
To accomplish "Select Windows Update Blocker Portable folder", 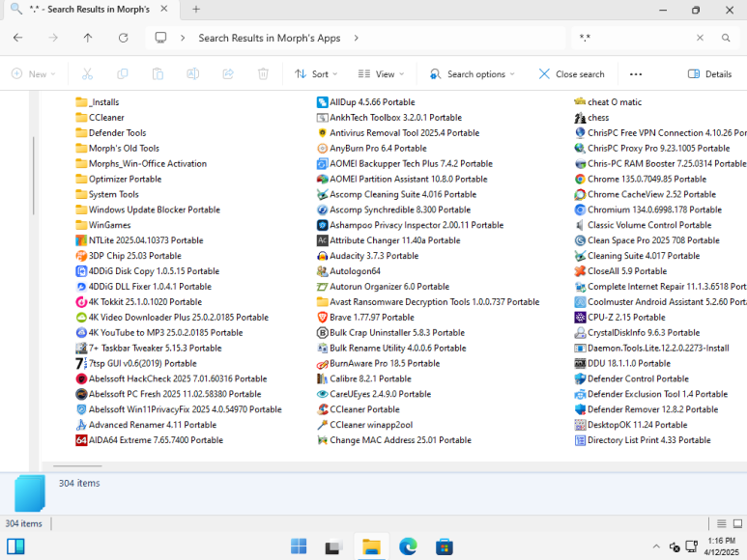I will pos(148,210).
